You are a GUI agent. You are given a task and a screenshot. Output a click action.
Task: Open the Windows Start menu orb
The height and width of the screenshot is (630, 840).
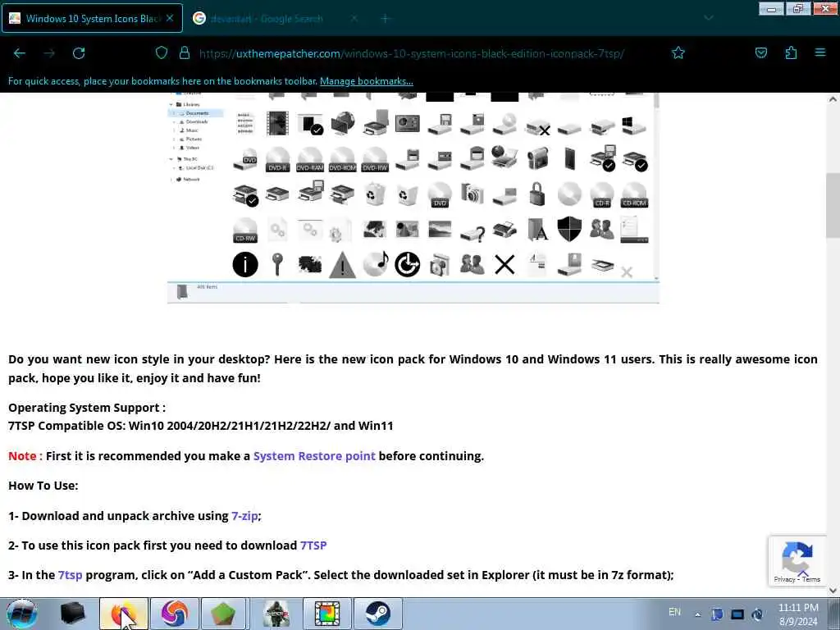21,614
